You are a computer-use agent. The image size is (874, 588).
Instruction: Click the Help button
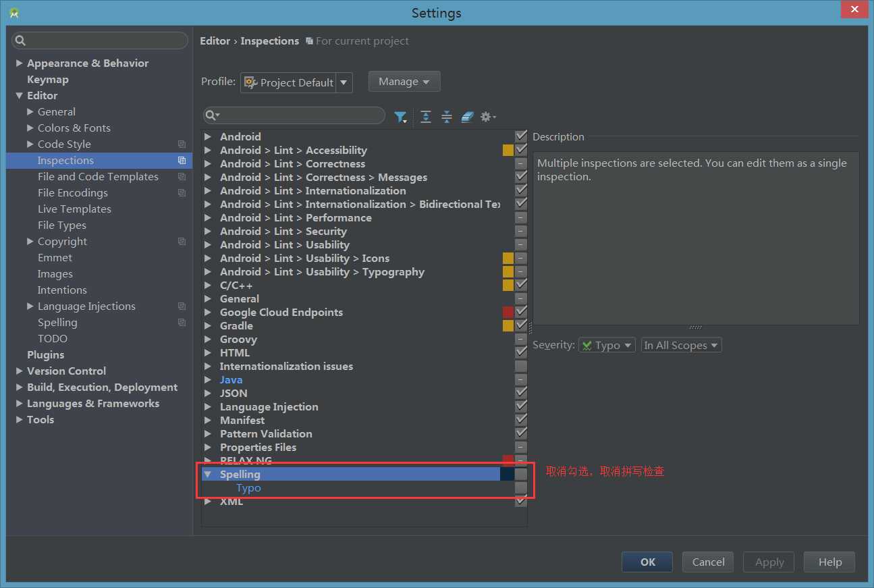click(x=829, y=562)
